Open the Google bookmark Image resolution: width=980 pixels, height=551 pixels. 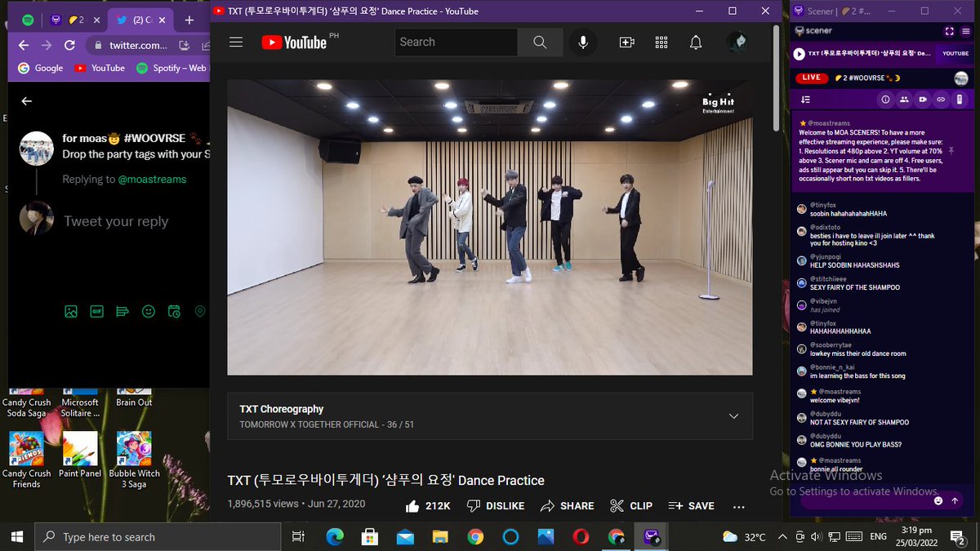[41, 69]
